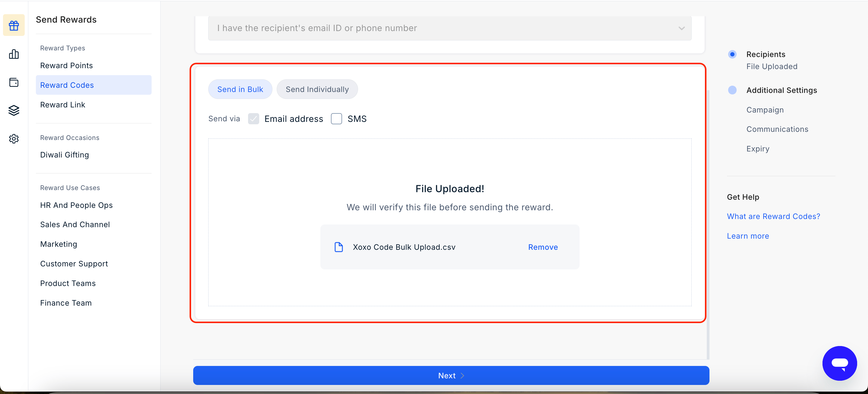This screenshot has width=868, height=394.
Task: Open the chat support bubble
Action: point(839,363)
